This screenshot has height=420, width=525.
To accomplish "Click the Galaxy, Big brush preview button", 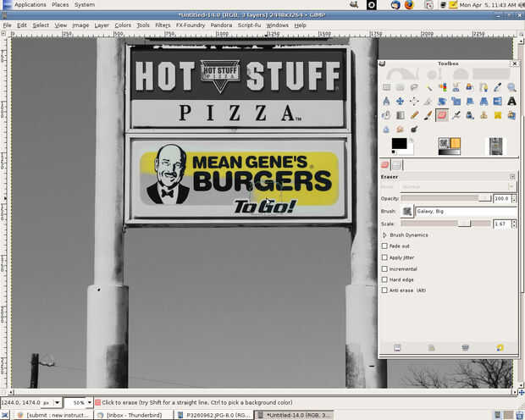I will (x=407, y=211).
